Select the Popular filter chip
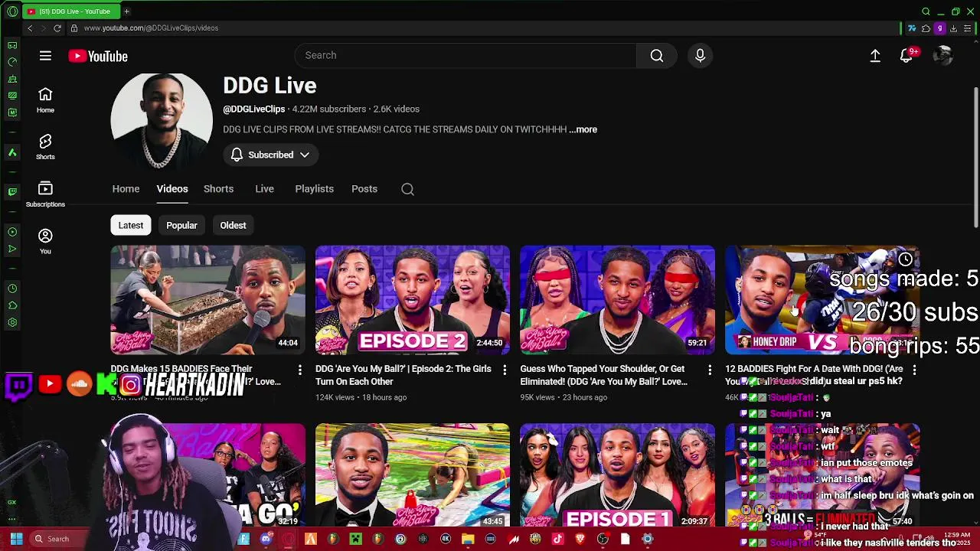Image resolution: width=980 pixels, height=551 pixels. 181,225
